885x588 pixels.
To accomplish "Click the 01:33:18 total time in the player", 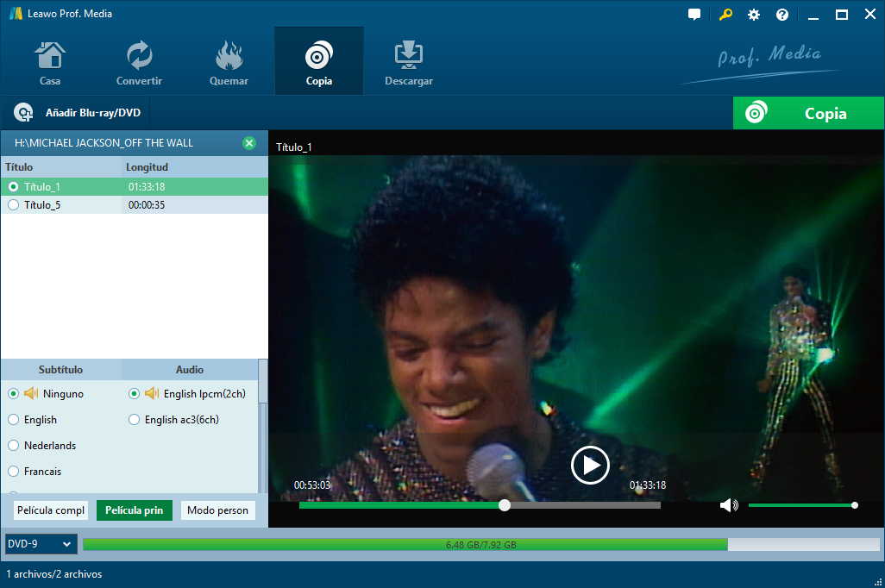I will click(x=648, y=485).
